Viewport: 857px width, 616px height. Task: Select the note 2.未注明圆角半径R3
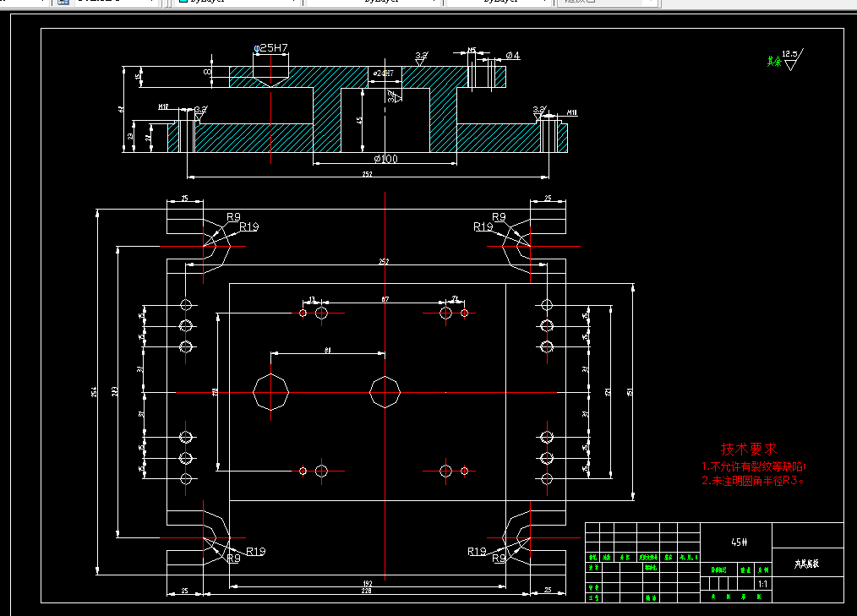click(752, 481)
